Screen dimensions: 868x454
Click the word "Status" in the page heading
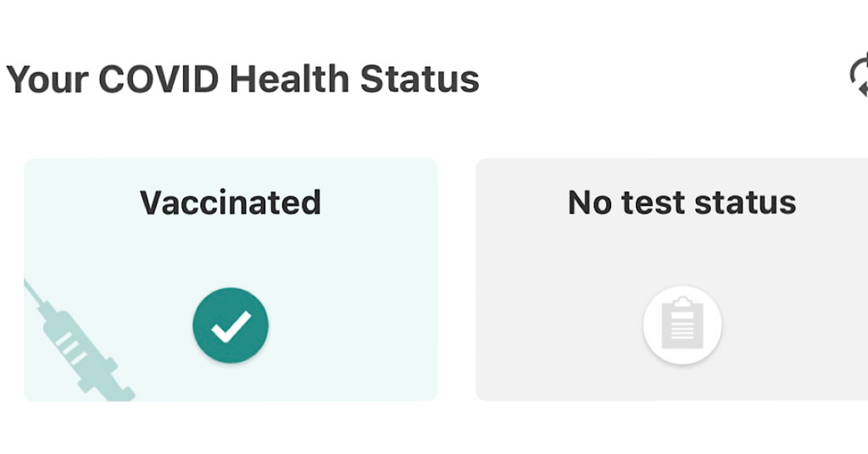pyautogui.click(x=420, y=79)
